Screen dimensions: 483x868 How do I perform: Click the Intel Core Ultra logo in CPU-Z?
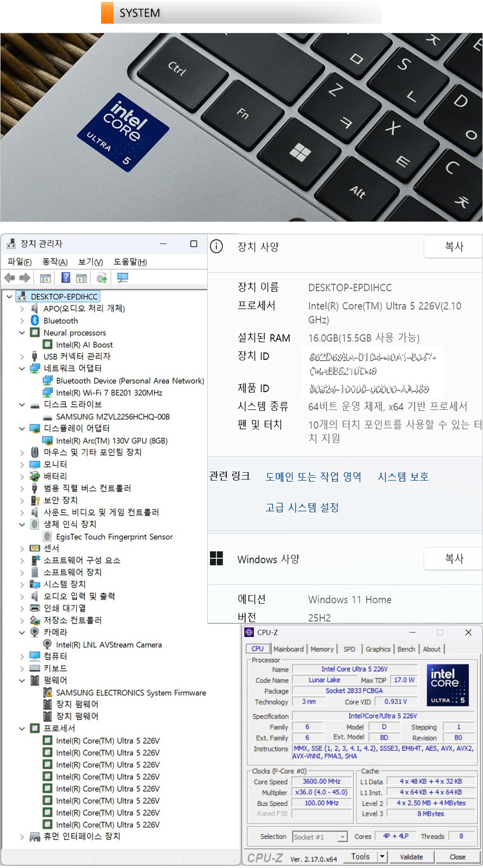pos(447,685)
